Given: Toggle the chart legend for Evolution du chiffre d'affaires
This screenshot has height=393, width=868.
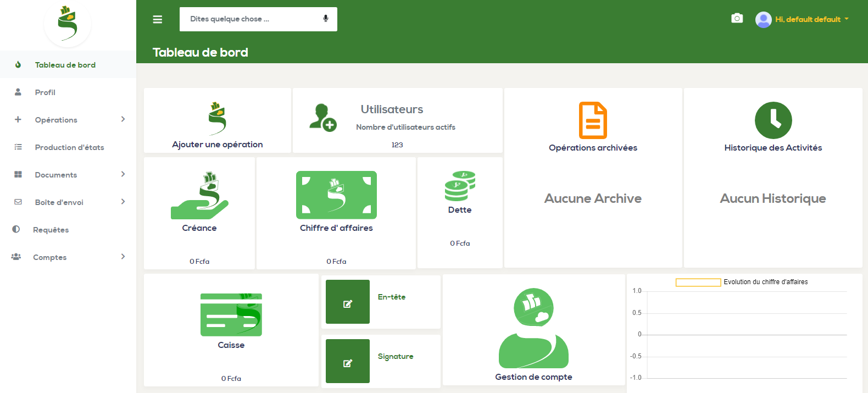Looking at the screenshot, I should point(698,282).
